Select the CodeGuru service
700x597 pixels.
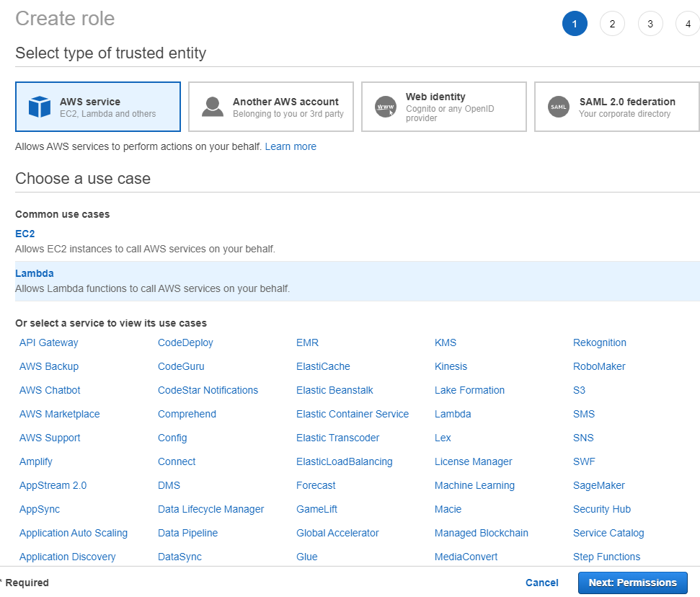181,366
